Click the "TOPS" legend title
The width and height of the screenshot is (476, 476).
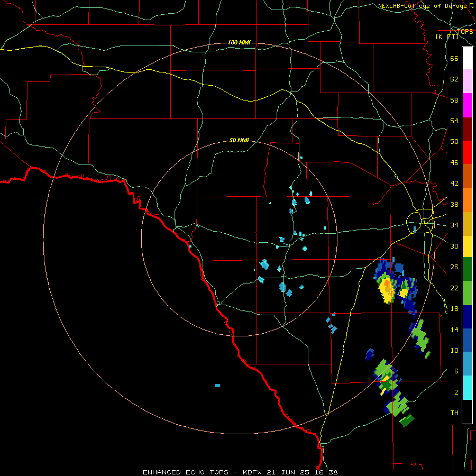tap(465, 31)
